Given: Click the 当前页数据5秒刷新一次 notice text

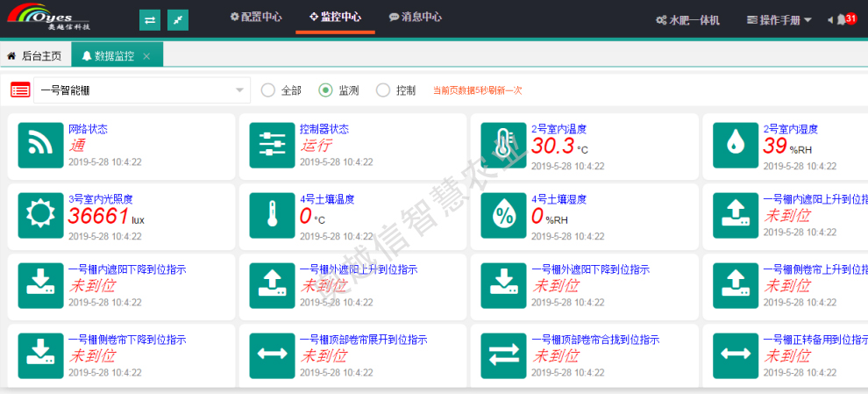Looking at the screenshot, I should (x=477, y=90).
